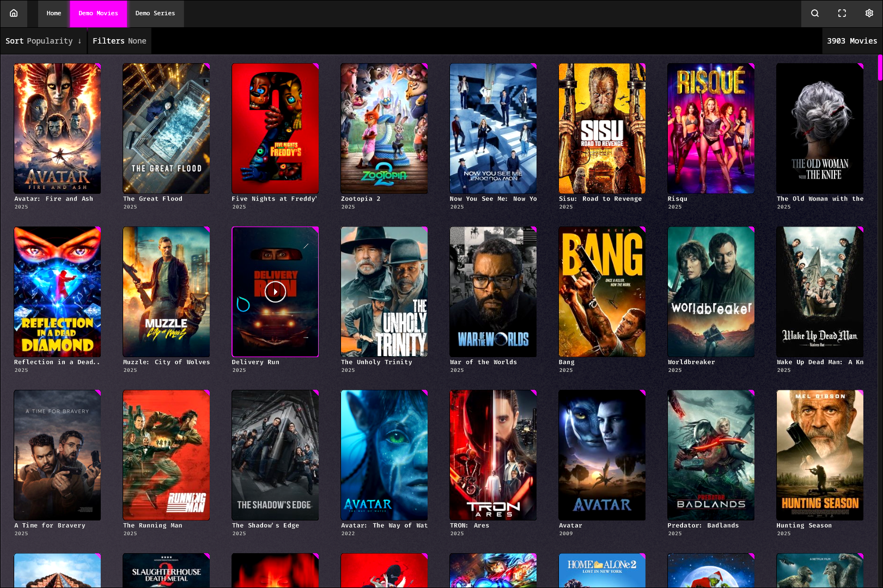Open the settings gear
The height and width of the screenshot is (588, 883).
click(x=869, y=13)
